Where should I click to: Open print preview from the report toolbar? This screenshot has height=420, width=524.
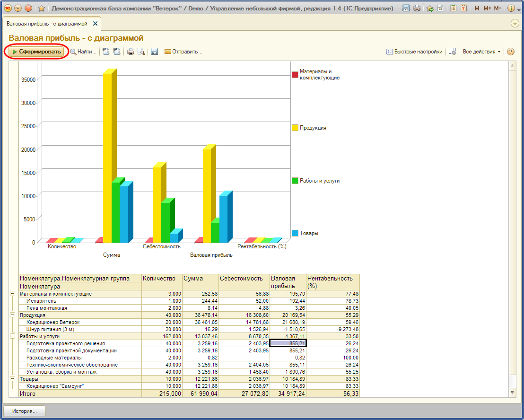(x=141, y=52)
